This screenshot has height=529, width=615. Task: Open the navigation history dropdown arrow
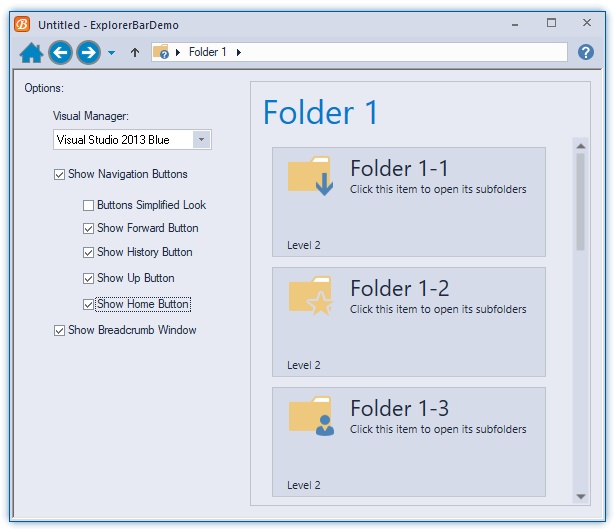tap(111, 53)
